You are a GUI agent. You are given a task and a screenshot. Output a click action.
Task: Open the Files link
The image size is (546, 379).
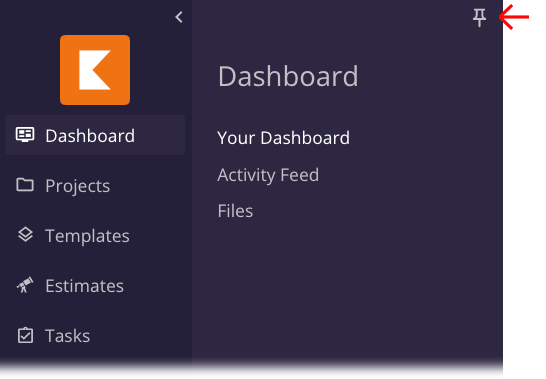coord(235,211)
